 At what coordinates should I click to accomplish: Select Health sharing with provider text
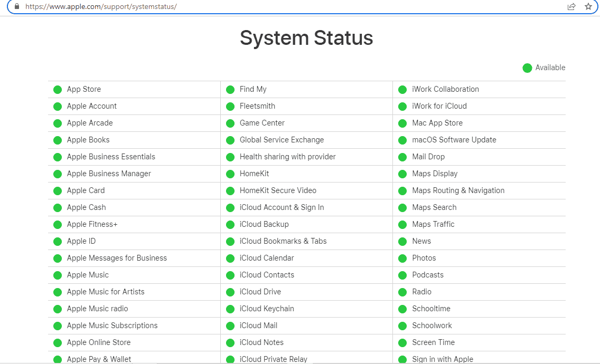(x=288, y=157)
